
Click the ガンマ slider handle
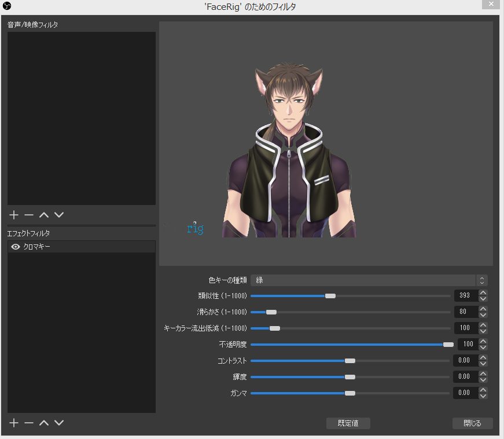[350, 393]
